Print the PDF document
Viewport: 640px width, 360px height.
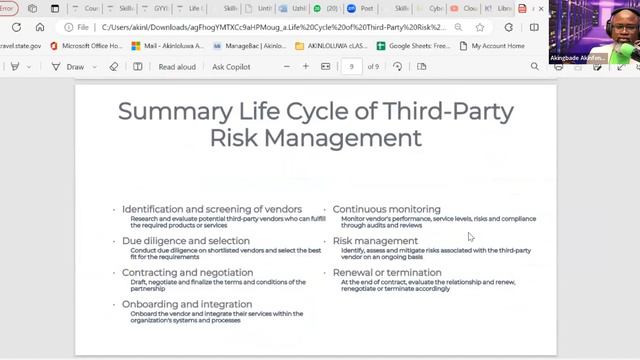pyautogui.click(x=558, y=67)
